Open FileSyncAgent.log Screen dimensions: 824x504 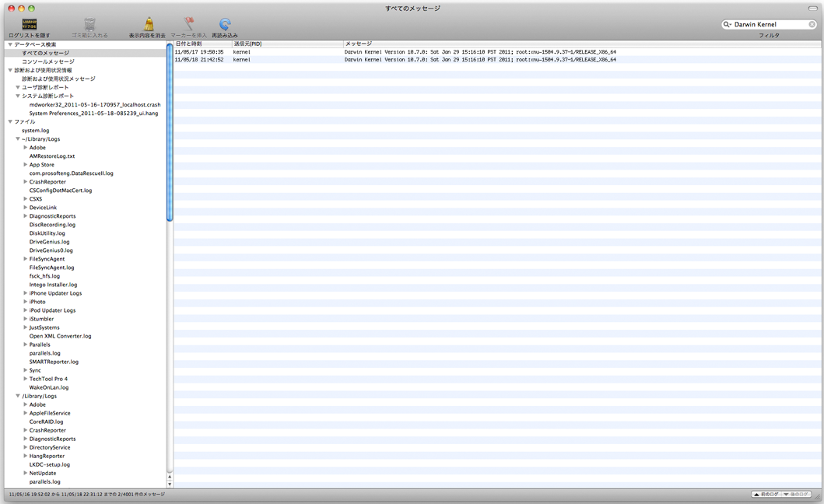click(51, 268)
